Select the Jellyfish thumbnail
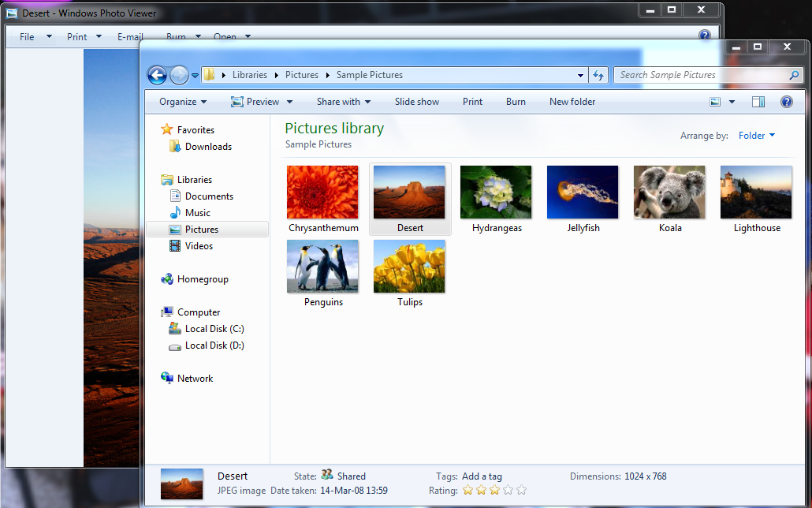Viewport: 812px width, 508px height. pyautogui.click(x=583, y=192)
